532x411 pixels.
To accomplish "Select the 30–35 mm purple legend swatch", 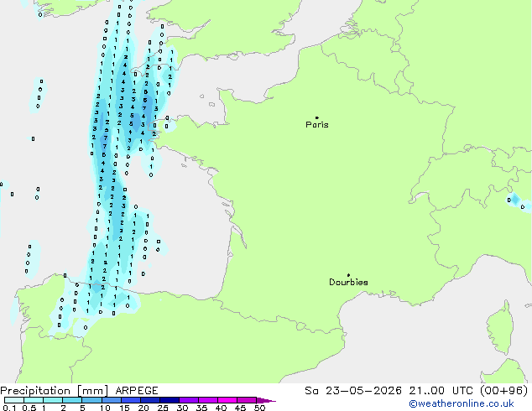I will pos(189,400).
